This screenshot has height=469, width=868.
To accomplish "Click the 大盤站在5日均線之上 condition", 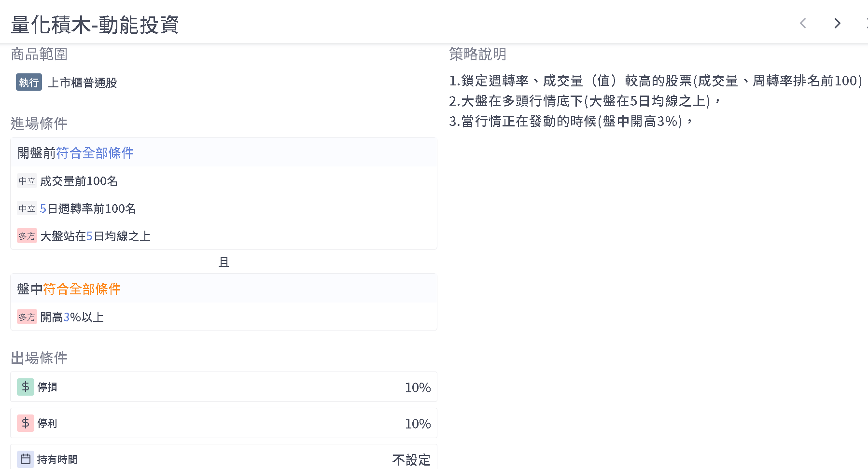I will click(x=95, y=236).
